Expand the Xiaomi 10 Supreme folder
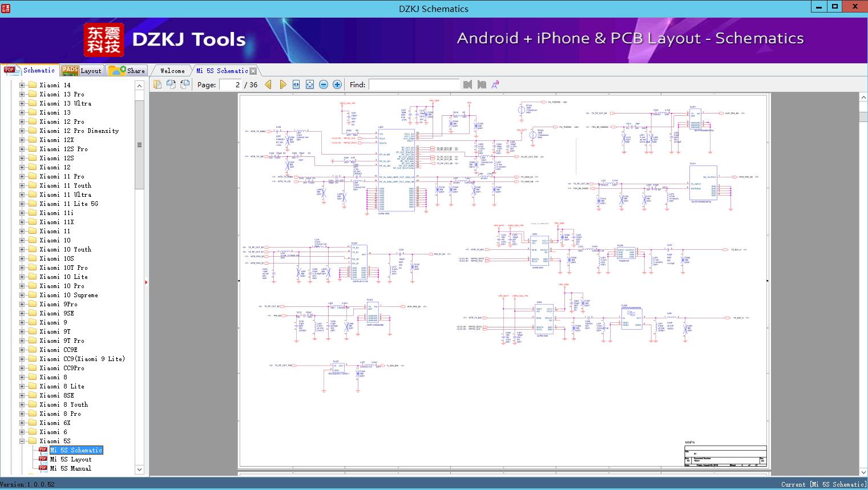Screen dimensions: 868x490 (22, 295)
